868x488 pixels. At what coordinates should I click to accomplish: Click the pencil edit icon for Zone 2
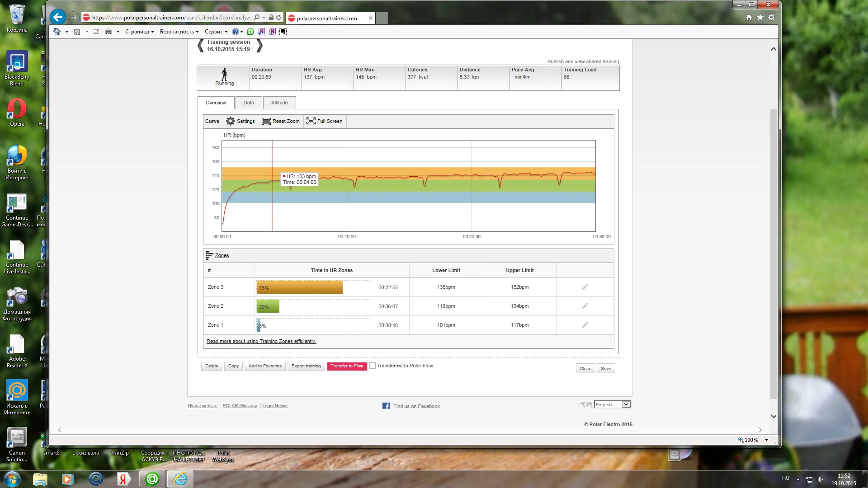coord(585,306)
